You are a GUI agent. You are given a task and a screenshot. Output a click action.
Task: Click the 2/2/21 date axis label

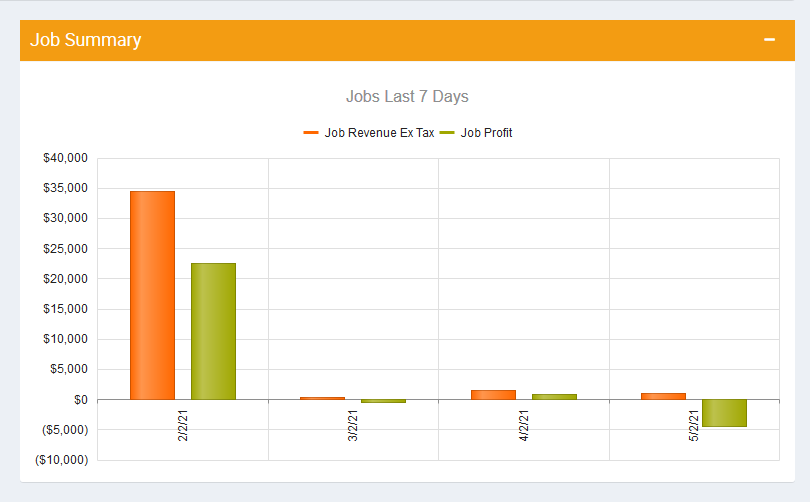182,424
